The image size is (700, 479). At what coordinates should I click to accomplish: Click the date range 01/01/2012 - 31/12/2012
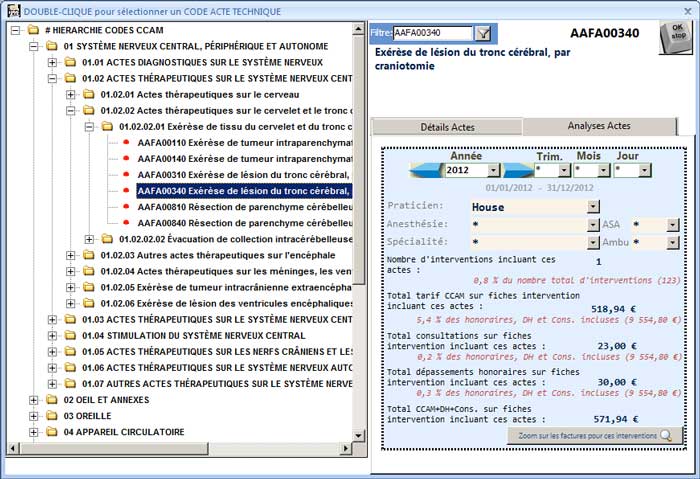[x=539, y=187]
